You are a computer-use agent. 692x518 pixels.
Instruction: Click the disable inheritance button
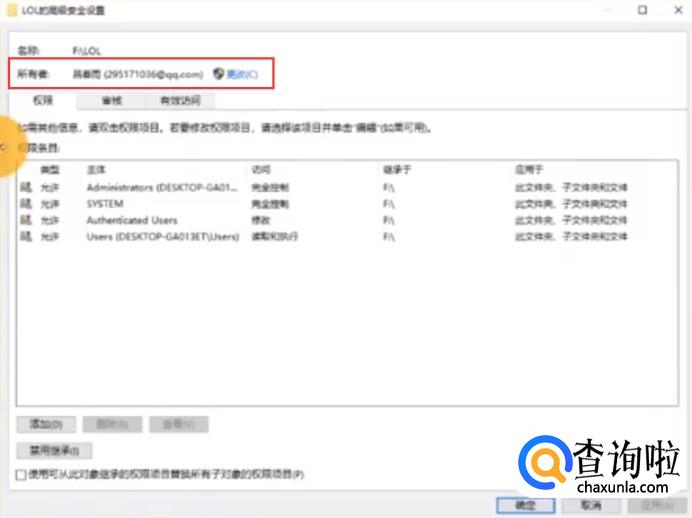pos(54,450)
